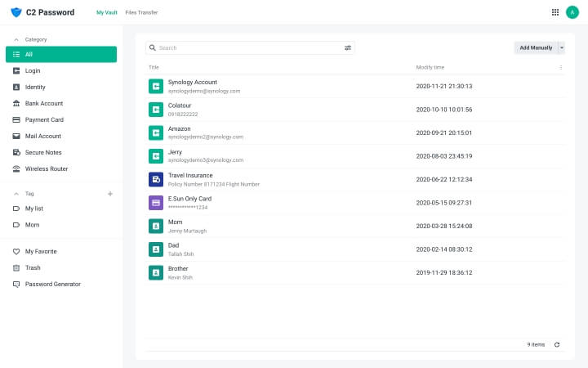588x368 pixels.
Task: Open the apps grid launcher icon
Action: click(x=555, y=12)
